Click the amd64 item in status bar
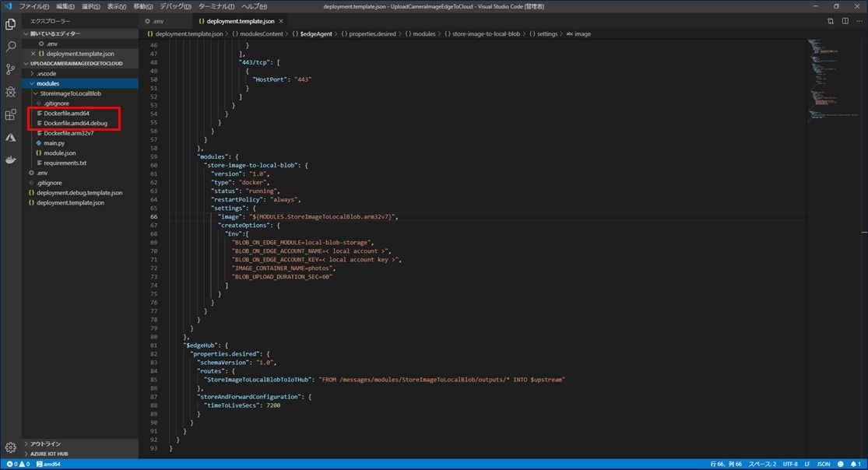Viewport: 868px width, 470px height. tap(51, 463)
